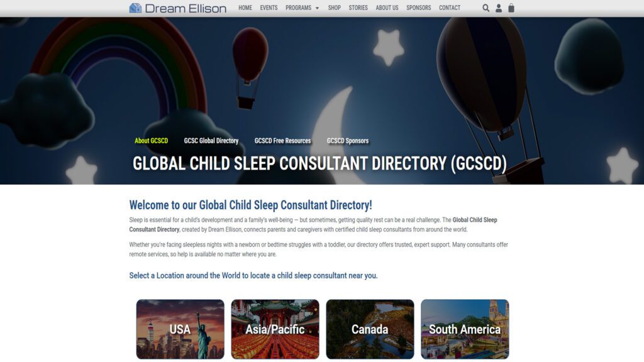Open the user account icon
Screen dimensions: 644x362
(x=499, y=8)
